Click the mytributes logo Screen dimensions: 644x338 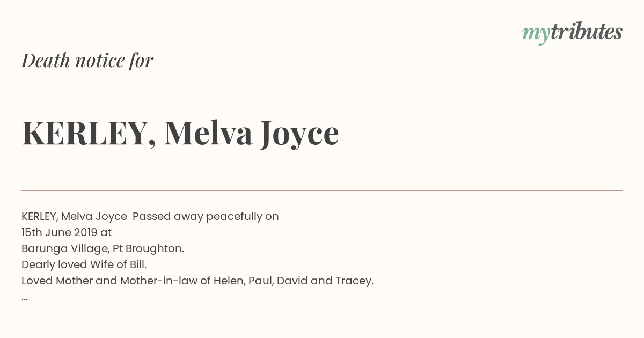pyautogui.click(x=572, y=33)
